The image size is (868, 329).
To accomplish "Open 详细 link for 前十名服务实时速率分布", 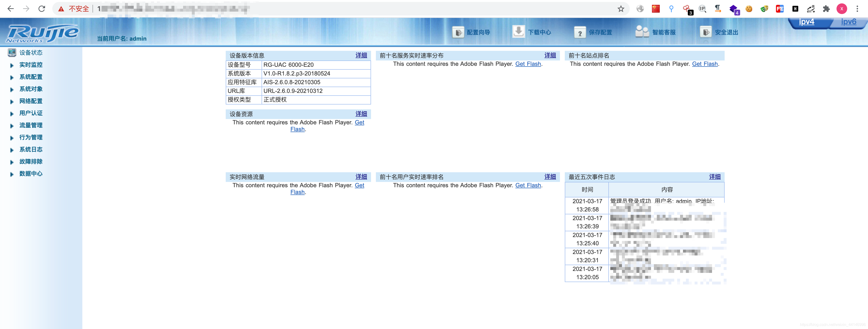I will point(550,55).
